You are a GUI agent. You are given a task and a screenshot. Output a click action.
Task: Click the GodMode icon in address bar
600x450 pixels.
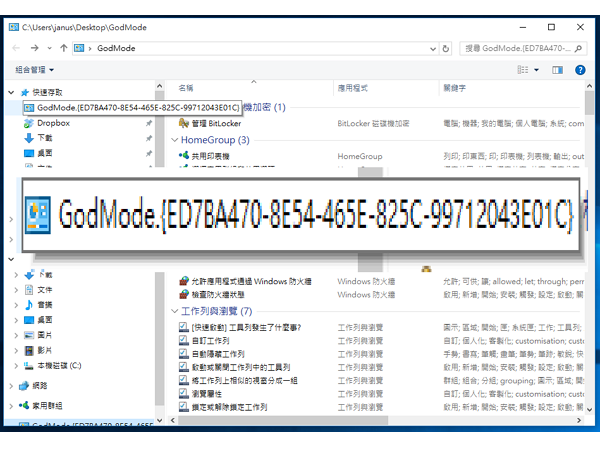79,48
